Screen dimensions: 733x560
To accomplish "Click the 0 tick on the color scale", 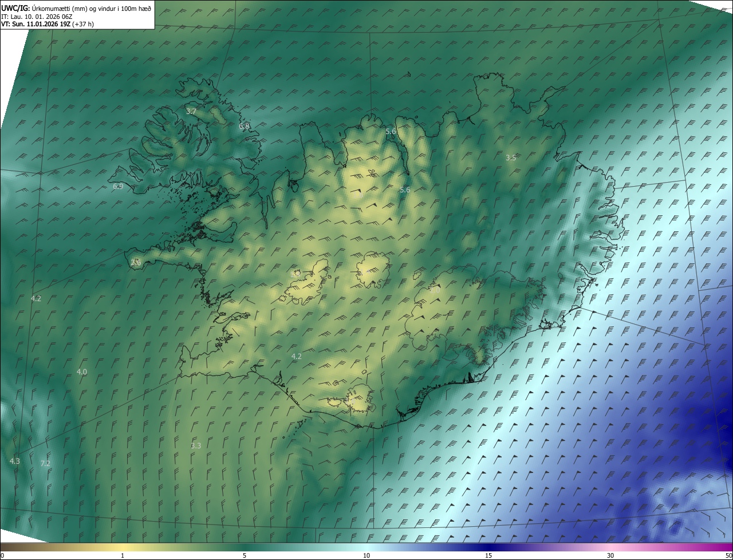I will tap(2, 555).
